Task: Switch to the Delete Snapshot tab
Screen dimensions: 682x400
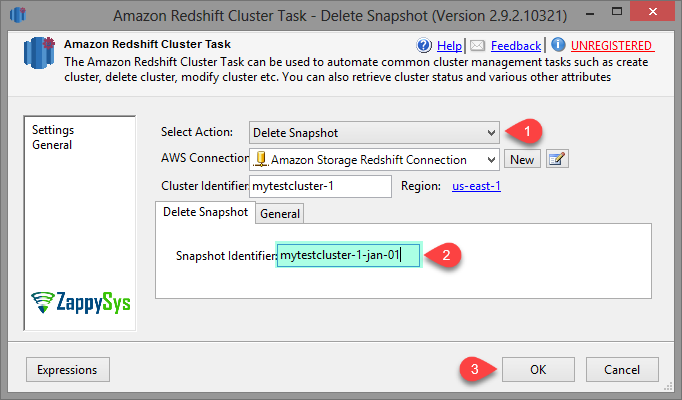Action: [205, 212]
